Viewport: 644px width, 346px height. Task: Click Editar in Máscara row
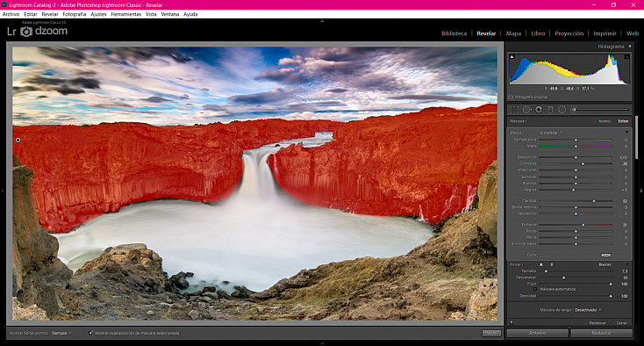623,121
